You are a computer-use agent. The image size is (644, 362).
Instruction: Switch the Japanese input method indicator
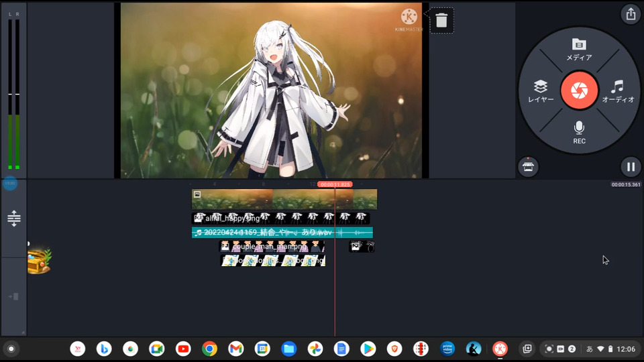click(x=590, y=349)
